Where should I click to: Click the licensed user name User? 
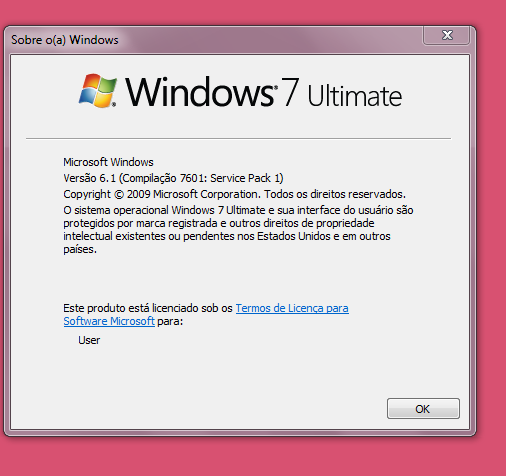tap(89, 340)
